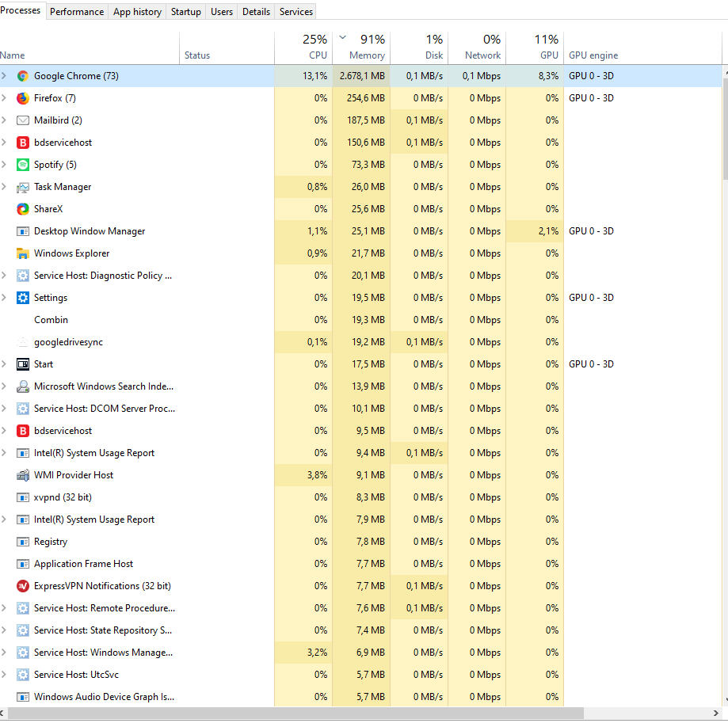Viewport: 728px width, 727px height.
Task: Sort processes by Disk column
Action: tap(419, 48)
